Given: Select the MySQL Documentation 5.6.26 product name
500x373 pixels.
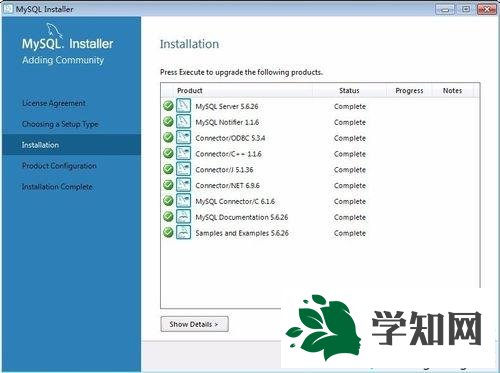Looking at the screenshot, I should [242, 217].
